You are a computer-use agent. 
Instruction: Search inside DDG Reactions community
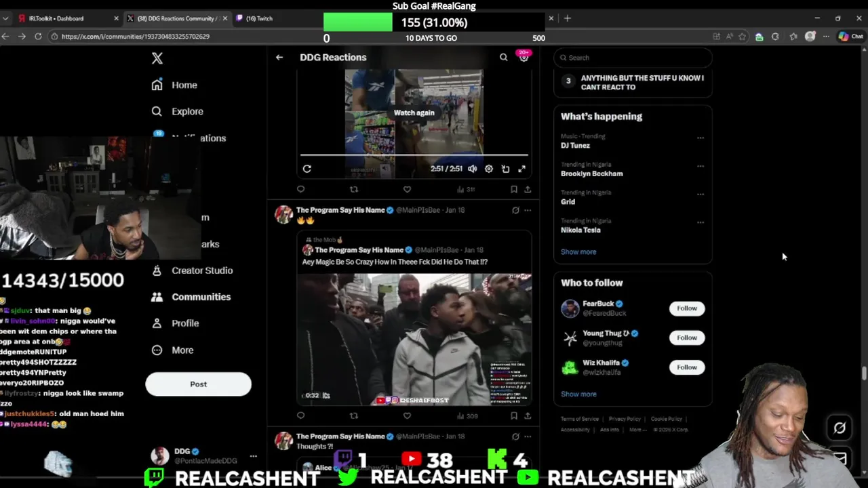(503, 58)
